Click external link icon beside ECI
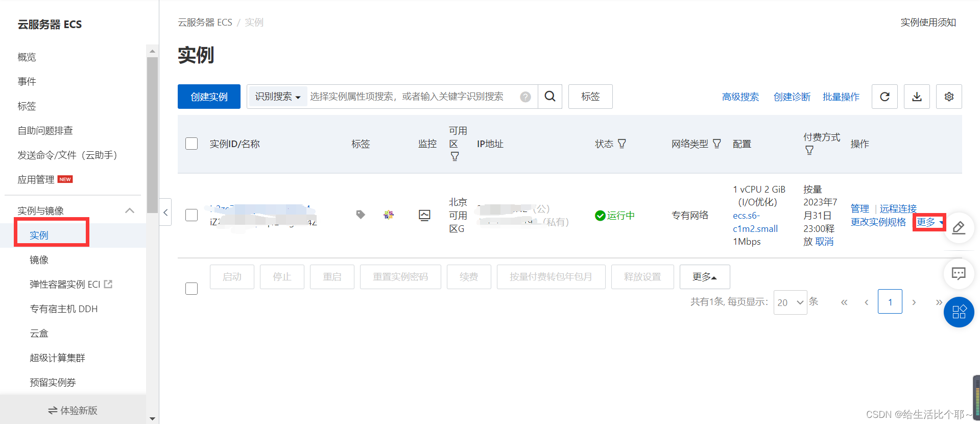Screen dimensions: 980x424 pos(108,284)
